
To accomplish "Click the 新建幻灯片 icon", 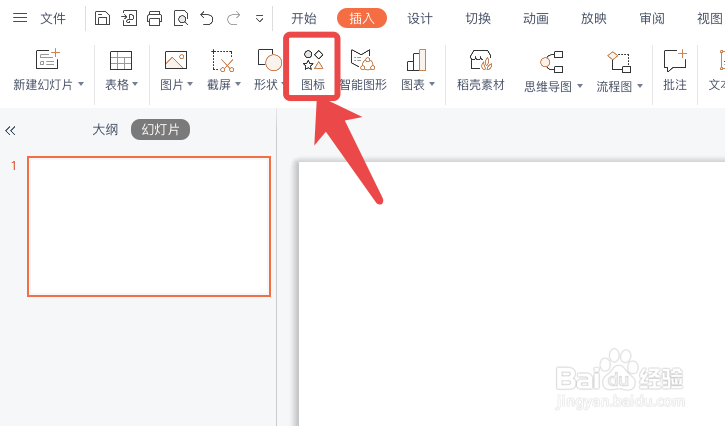I will 48,60.
